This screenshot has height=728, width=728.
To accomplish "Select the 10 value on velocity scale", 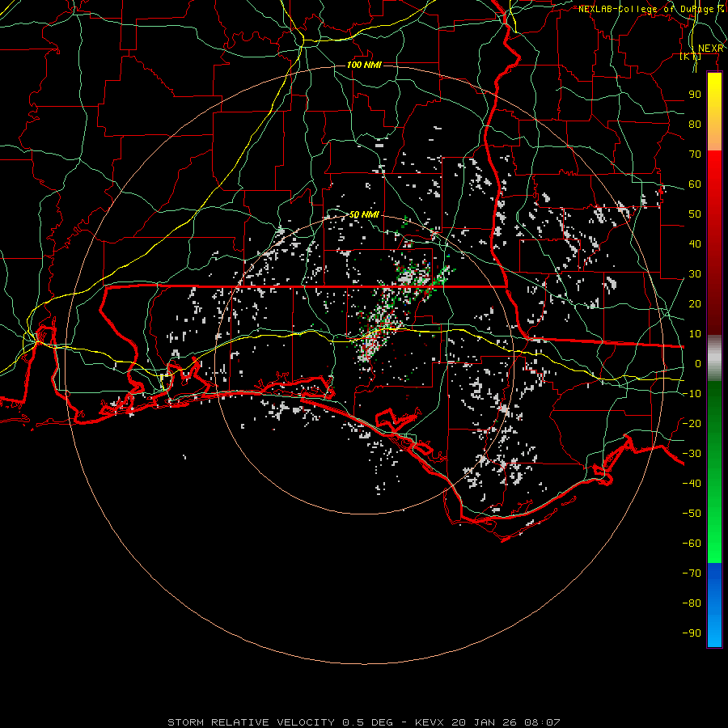I will click(695, 334).
